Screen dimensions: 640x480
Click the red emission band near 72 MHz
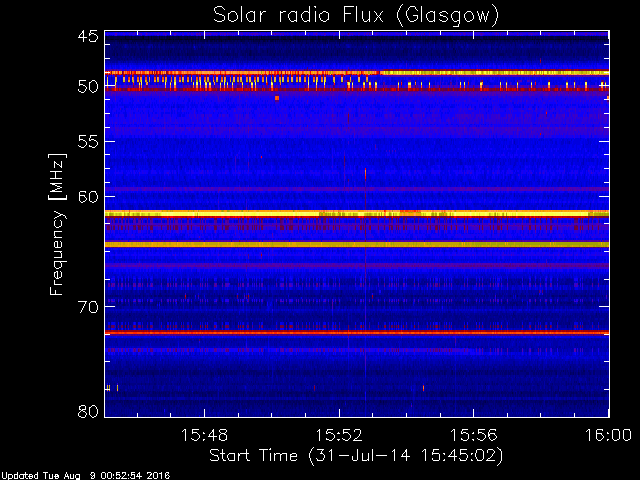(x=357, y=333)
